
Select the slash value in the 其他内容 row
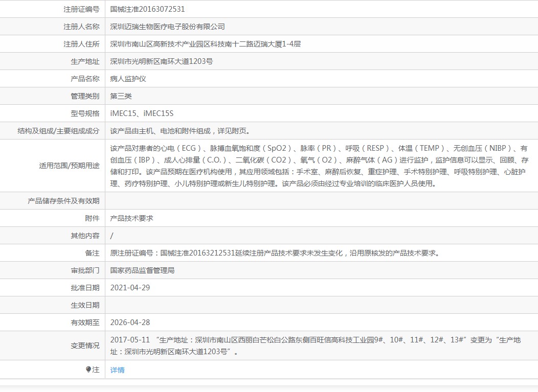coord(111,236)
